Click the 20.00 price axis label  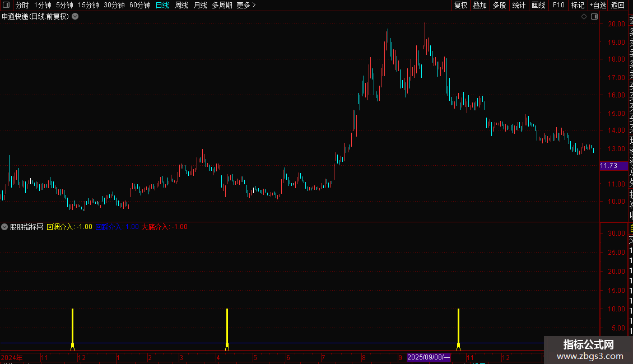click(616, 24)
